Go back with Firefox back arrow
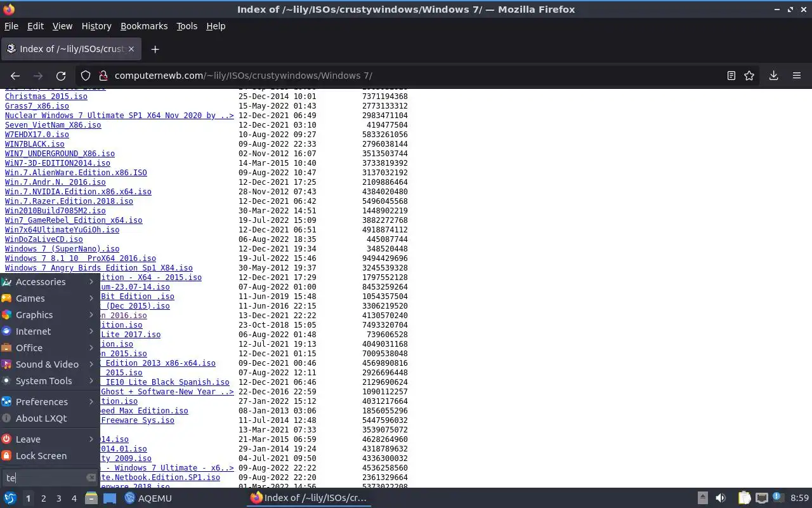Screen dimensions: 812x508 point(15,76)
